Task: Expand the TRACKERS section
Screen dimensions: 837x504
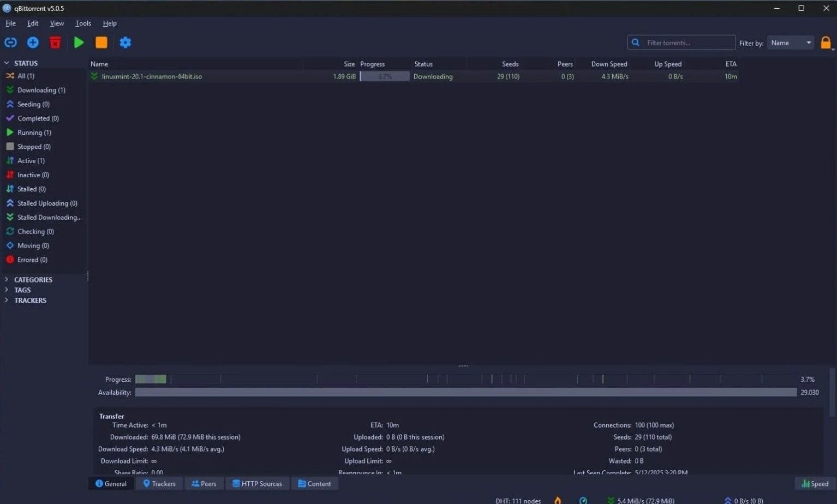Action: click(x=7, y=301)
